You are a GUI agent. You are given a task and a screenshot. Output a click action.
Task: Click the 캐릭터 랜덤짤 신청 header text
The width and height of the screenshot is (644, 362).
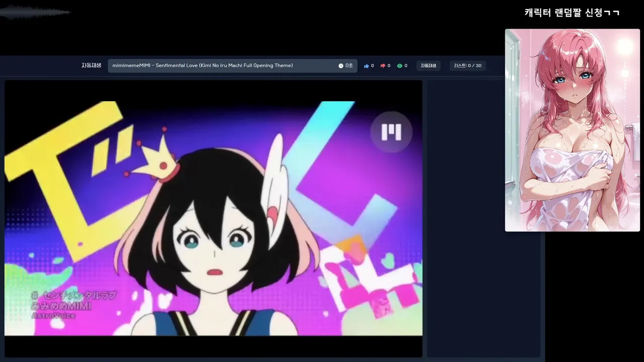click(x=572, y=13)
